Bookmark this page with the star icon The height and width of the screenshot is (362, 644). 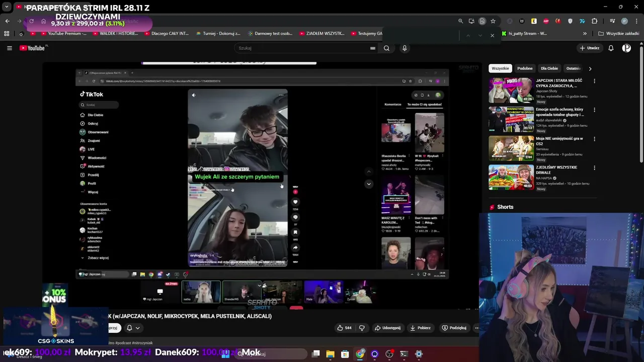coord(493,21)
